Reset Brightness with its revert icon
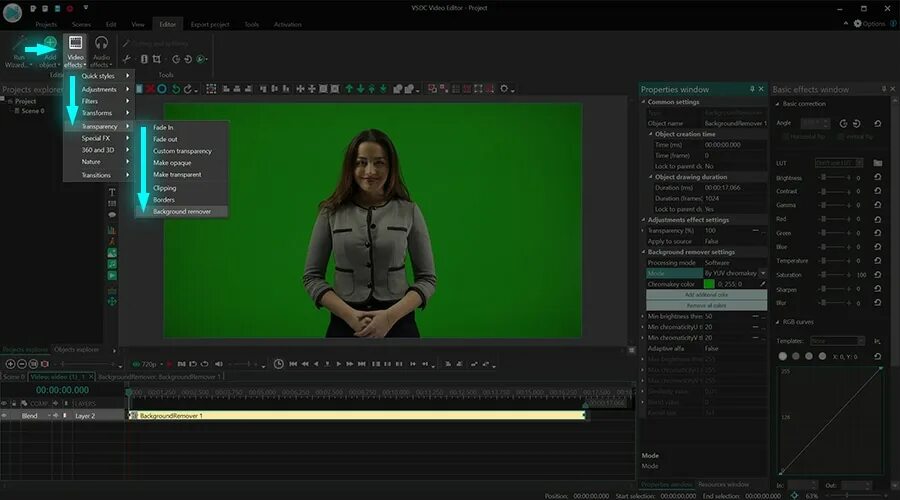The image size is (900, 500). click(x=878, y=177)
